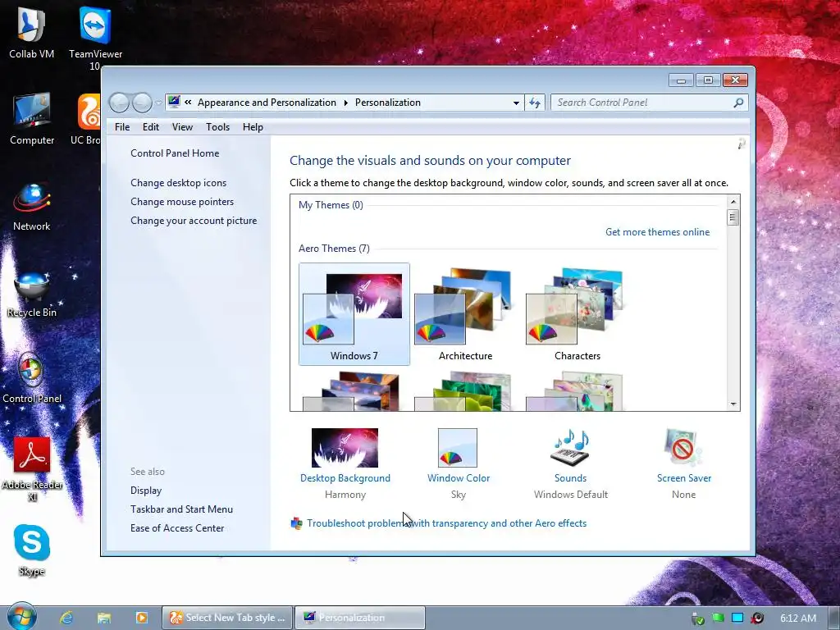The image size is (840, 630).
Task: Open the Screen Saver icon
Action: tap(683, 448)
